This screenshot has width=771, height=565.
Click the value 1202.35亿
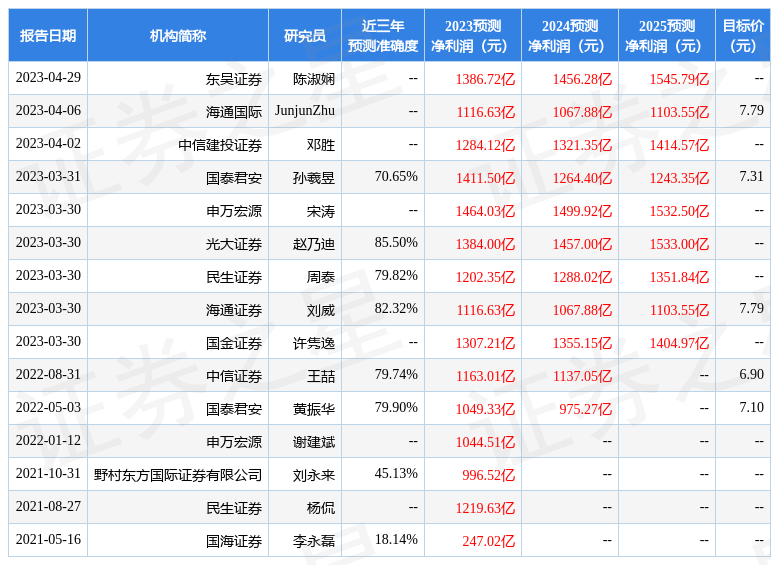(x=485, y=277)
